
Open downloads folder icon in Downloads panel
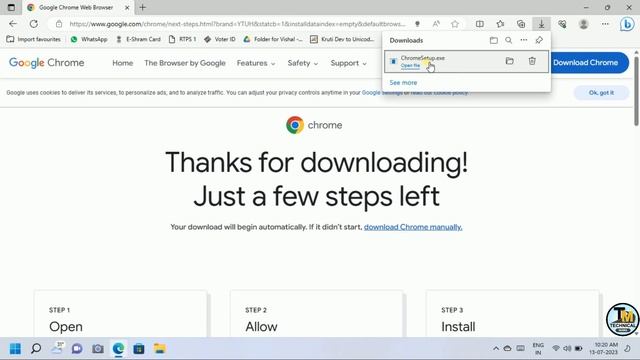click(x=493, y=40)
